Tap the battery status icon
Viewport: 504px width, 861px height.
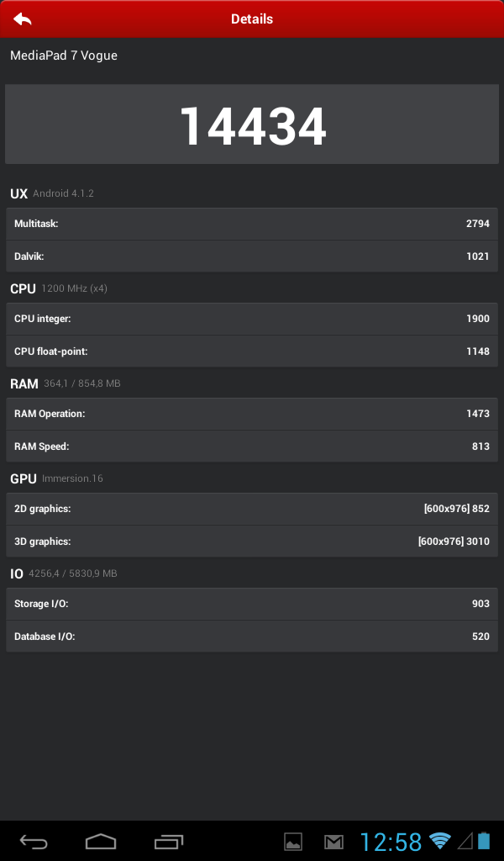484,840
